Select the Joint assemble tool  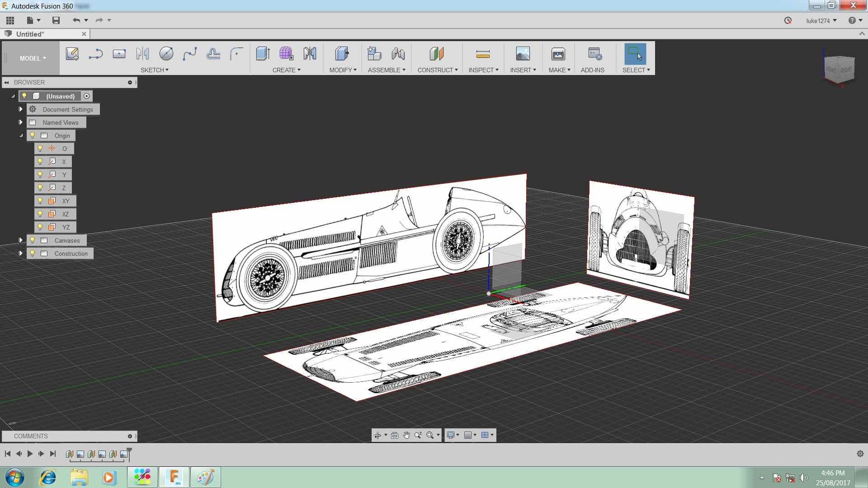(398, 54)
